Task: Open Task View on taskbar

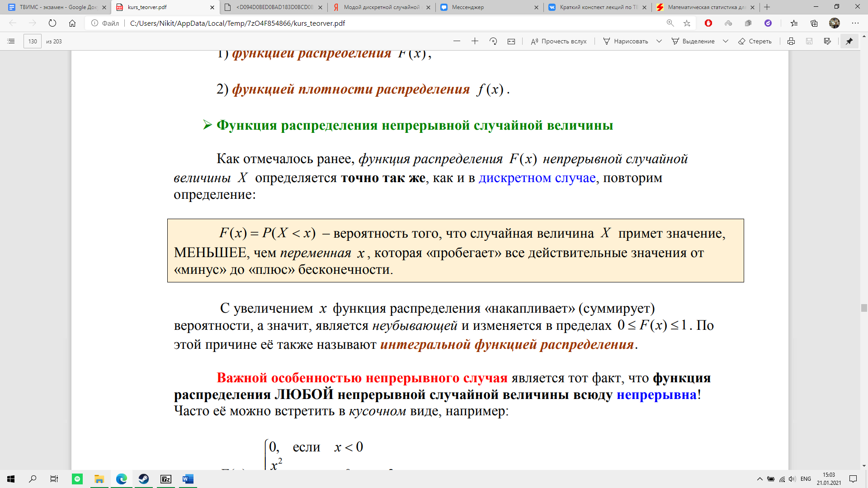Action: click(54, 479)
